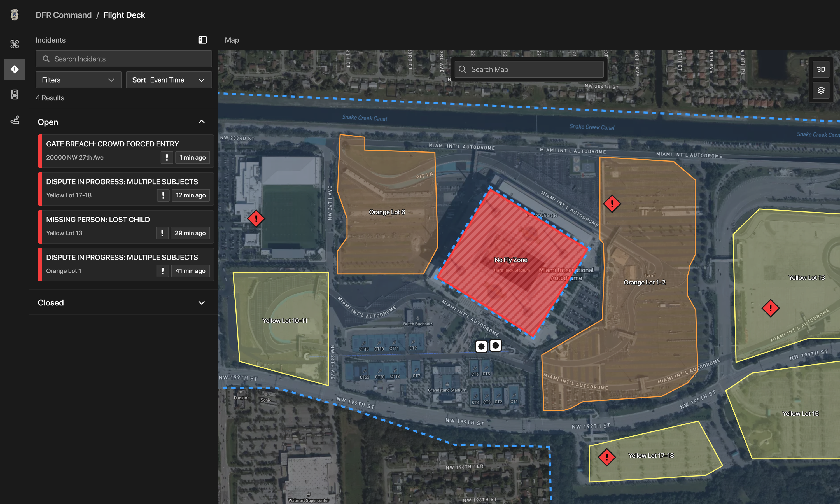Click the Orange Lot 6 label
The image size is (840, 504).
pyautogui.click(x=387, y=212)
